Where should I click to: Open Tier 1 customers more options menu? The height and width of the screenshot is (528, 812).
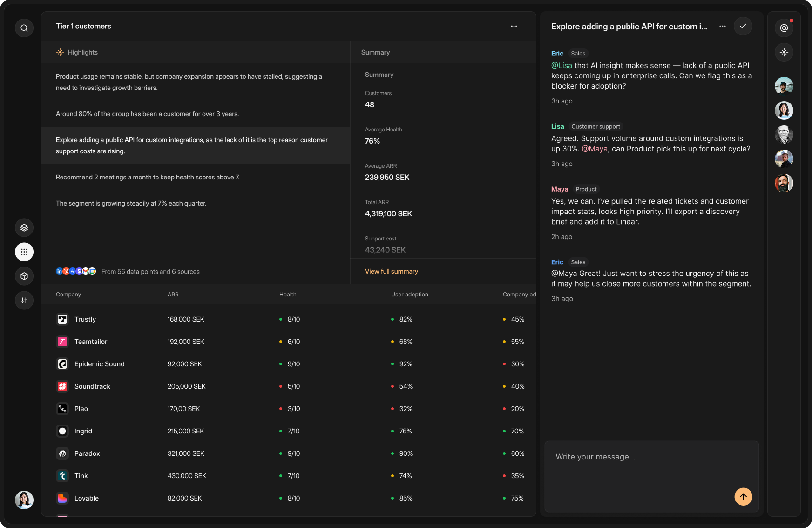(x=514, y=26)
